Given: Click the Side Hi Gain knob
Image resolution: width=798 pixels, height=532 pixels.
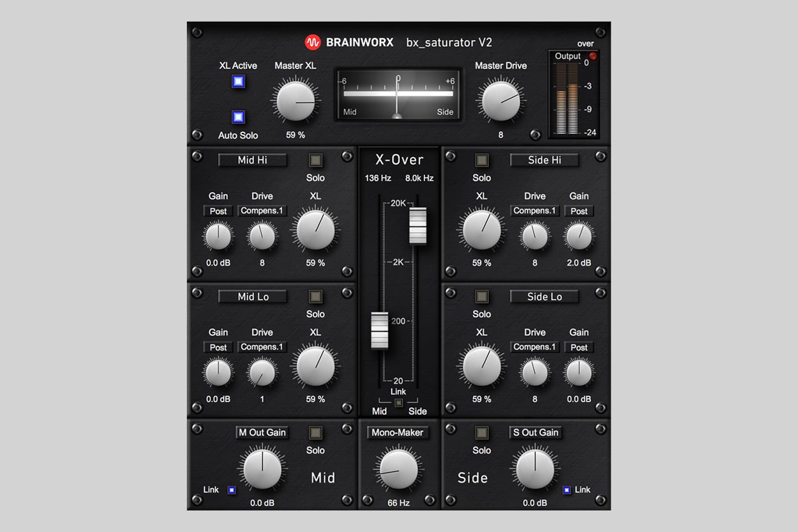Looking at the screenshot, I should 579,236.
